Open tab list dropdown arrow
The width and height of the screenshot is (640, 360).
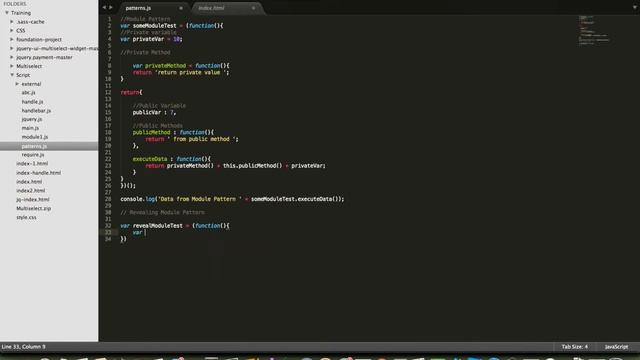pos(635,7)
